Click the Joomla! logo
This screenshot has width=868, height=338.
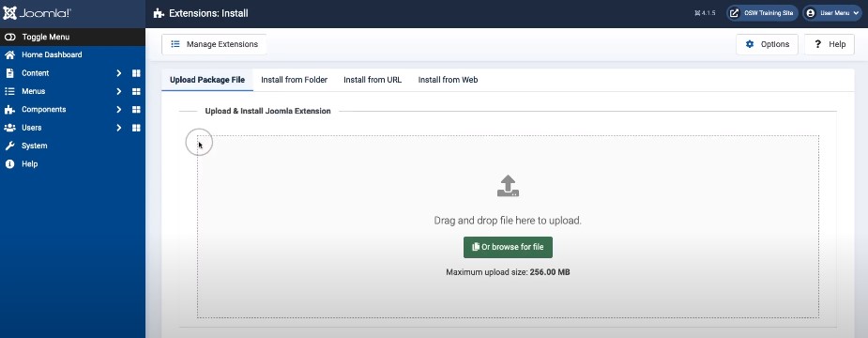coord(38,13)
